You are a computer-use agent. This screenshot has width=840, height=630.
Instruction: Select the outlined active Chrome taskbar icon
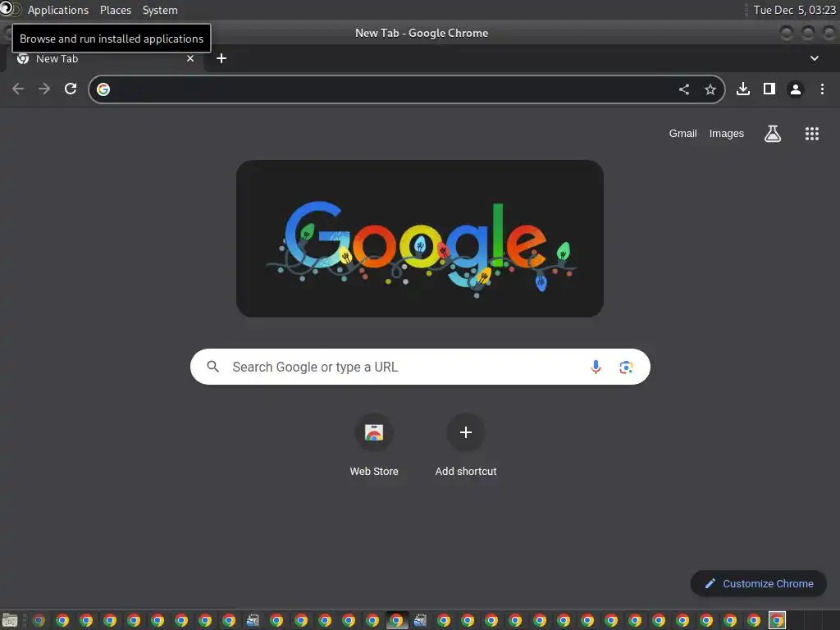tap(777, 620)
